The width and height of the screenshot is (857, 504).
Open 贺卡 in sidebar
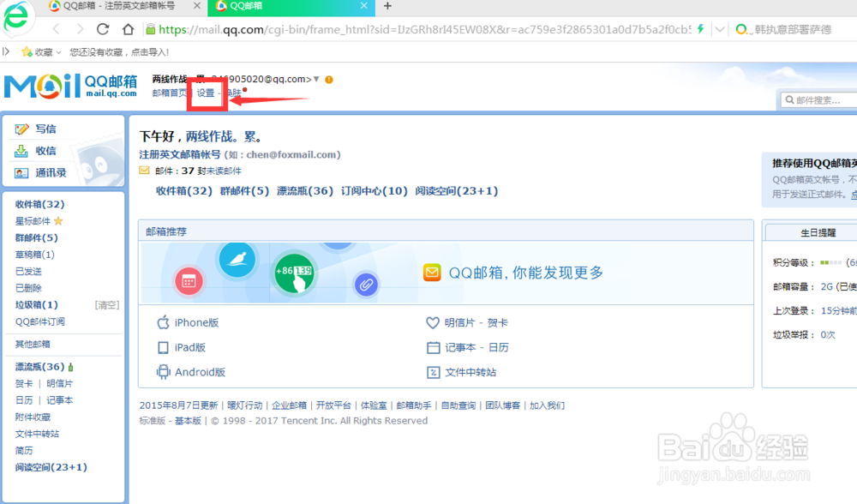pyautogui.click(x=23, y=384)
